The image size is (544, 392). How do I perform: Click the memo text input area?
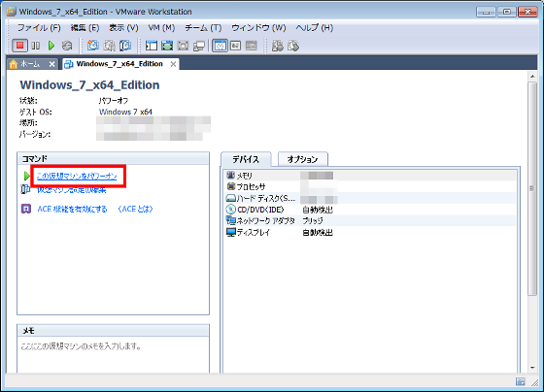pyautogui.click(x=113, y=355)
